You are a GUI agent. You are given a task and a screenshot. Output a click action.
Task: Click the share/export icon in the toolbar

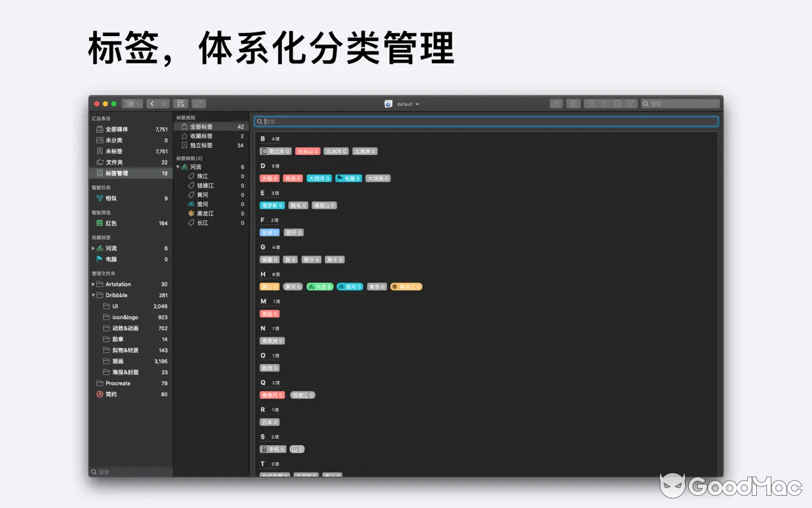click(555, 103)
